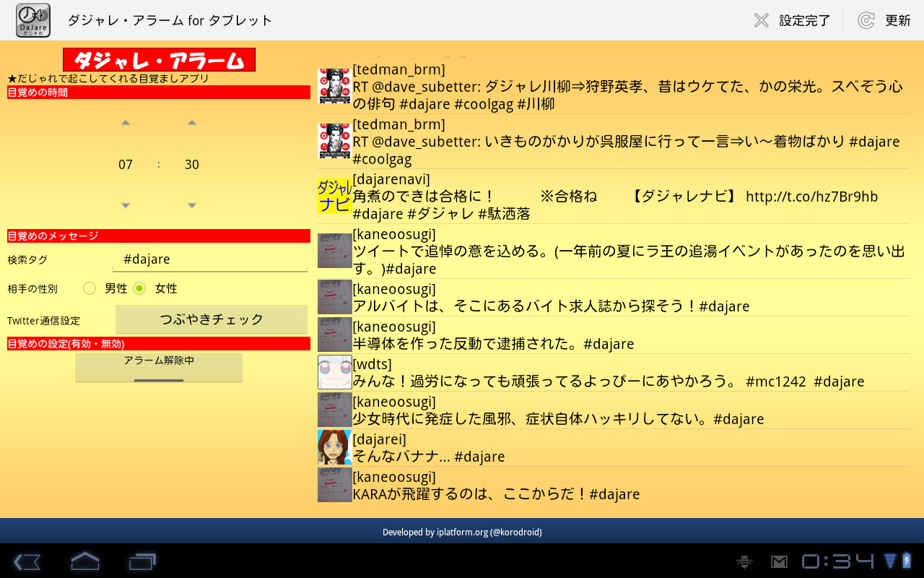
Task: Select the いきものがかりが呉服屋 tweet text
Action: click(x=627, y=150)
